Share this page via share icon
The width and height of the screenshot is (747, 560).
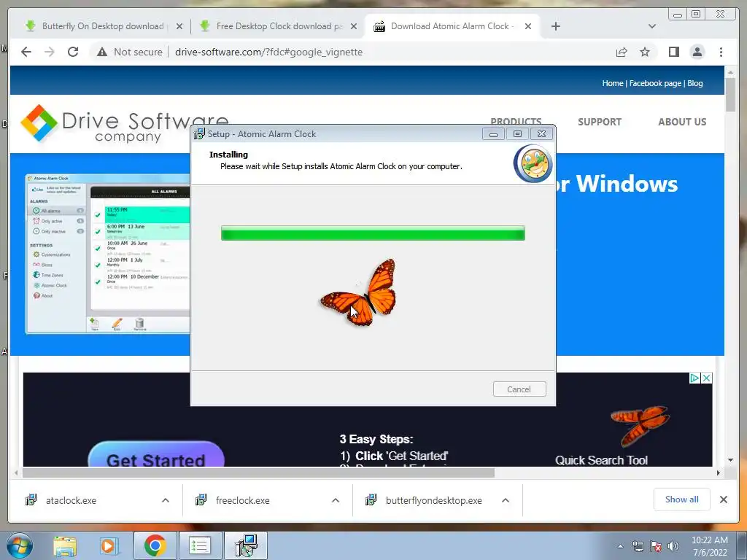click(x=622, y=52)
